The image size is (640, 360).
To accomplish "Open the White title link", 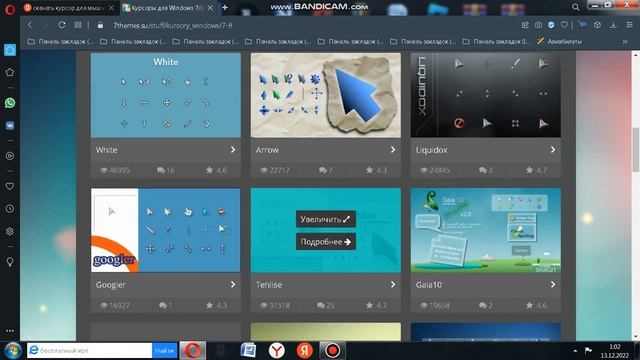I will tap(107, 150).
